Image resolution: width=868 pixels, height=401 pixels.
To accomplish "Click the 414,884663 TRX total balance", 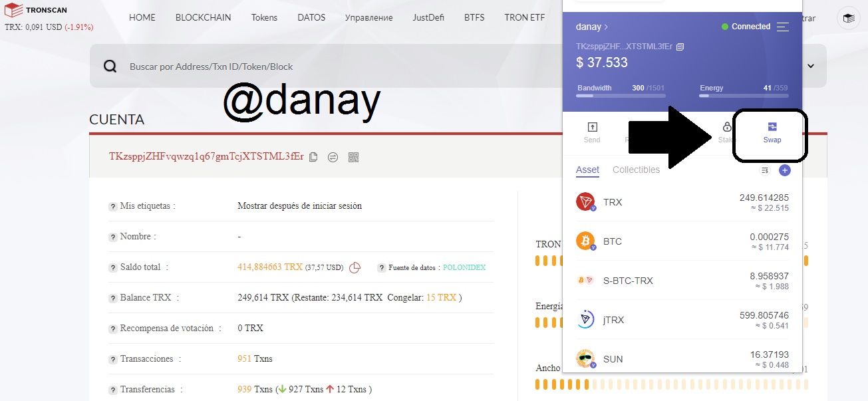I will 270,267.
